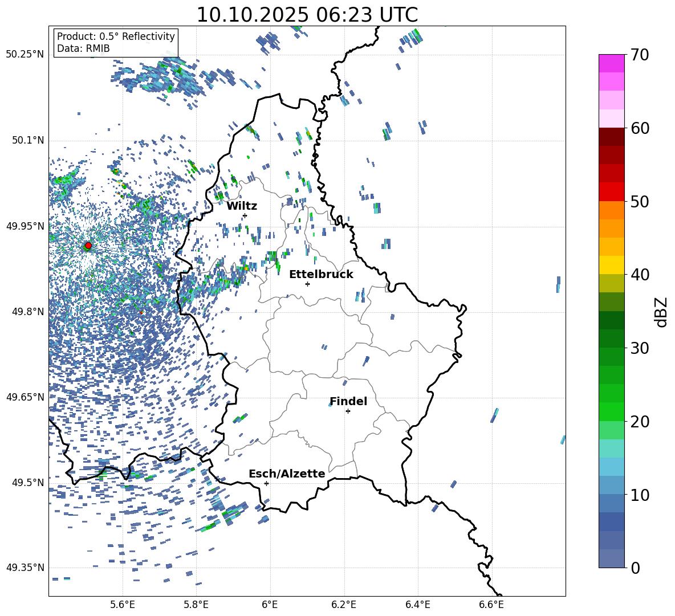This screenshot has height=616, width=675.
Task: Click the longitude label 5.6°E
Action: pos(123,605)
